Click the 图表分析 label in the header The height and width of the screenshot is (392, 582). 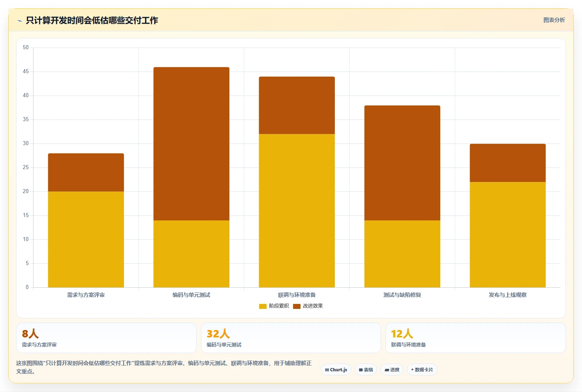pos(554,20)
